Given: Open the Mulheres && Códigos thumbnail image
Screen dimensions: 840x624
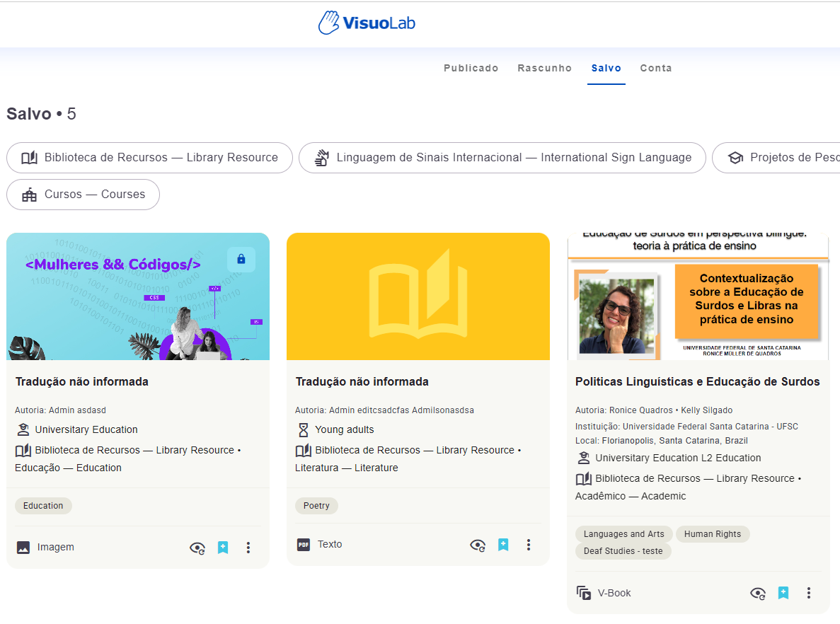Looking at the screenshot, I should click(x=138, y=296).
